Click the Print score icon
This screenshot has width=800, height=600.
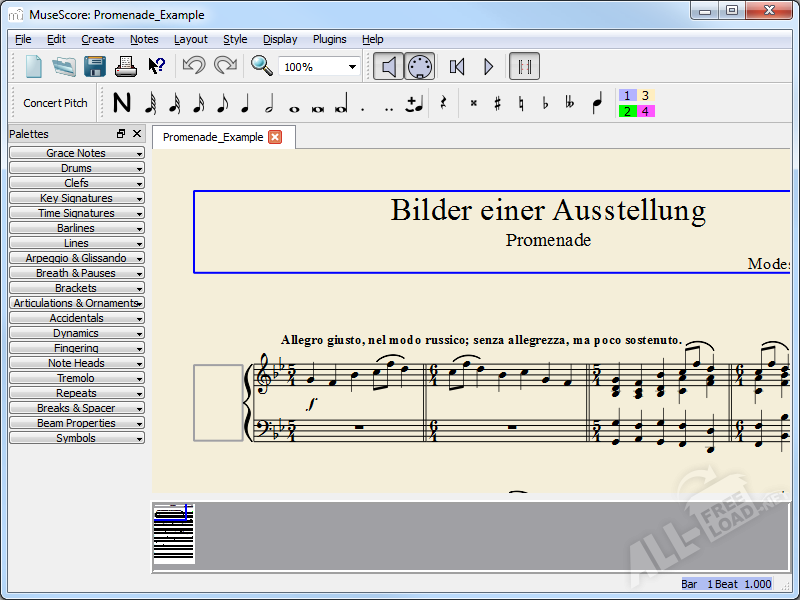pyautogui.click(x=125, y=67)
